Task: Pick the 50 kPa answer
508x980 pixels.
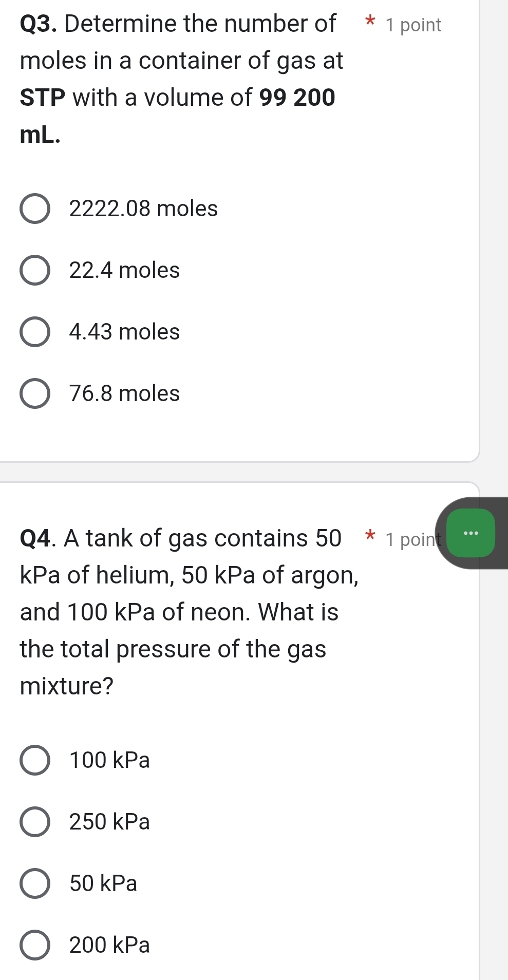Action: pyautogui.click(x=35, y=884)
